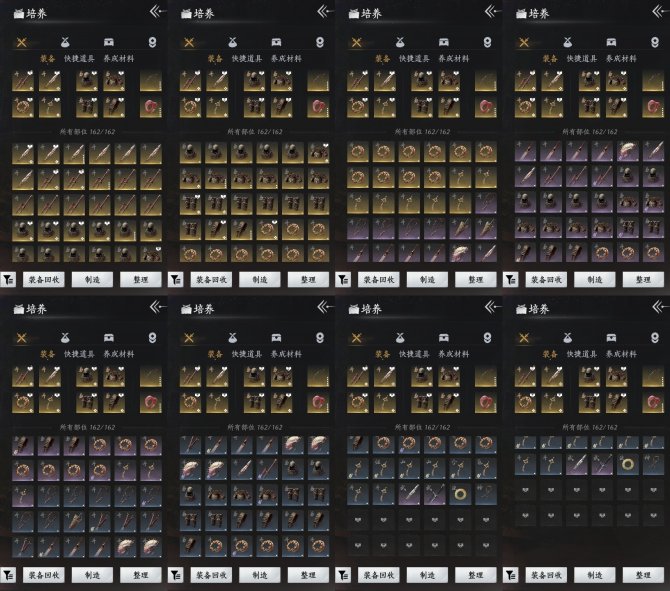670x591 pixels.
Task: Select crossed-swords equipment icon in top row first panel
Action: [x=22, y=42]
